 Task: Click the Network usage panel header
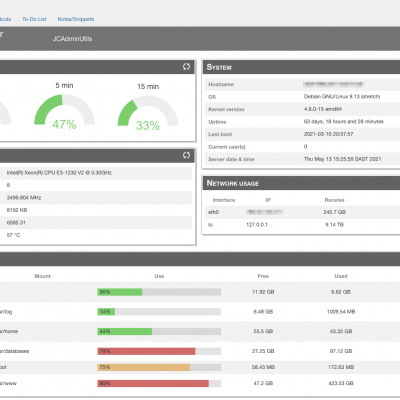click(x=301, y=183)
